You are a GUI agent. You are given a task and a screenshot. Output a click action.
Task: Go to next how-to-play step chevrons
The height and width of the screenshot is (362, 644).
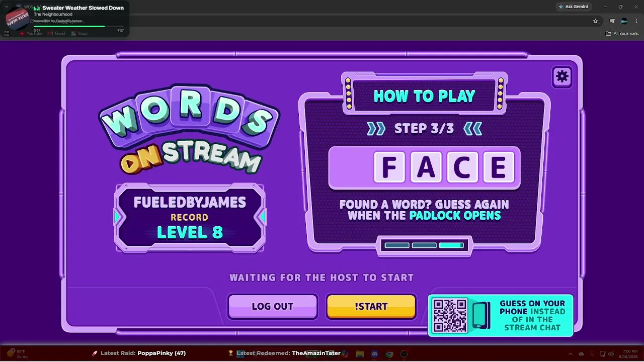click(x=472, y=129)
